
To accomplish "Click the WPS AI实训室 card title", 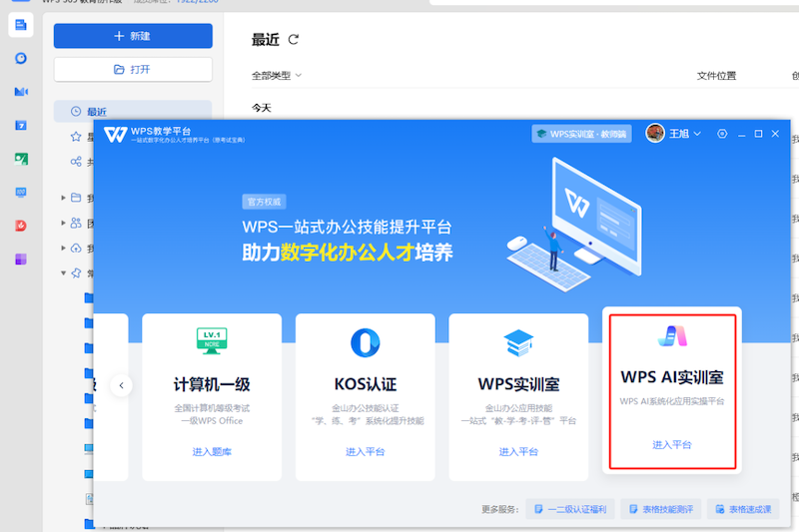I will click(x=672, y=377).
